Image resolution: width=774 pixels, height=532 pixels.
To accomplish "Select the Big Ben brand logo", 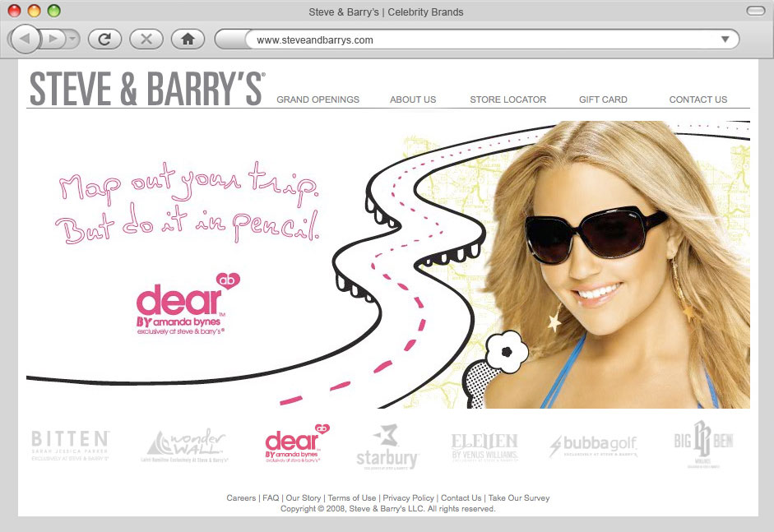I will click(703, 444).
